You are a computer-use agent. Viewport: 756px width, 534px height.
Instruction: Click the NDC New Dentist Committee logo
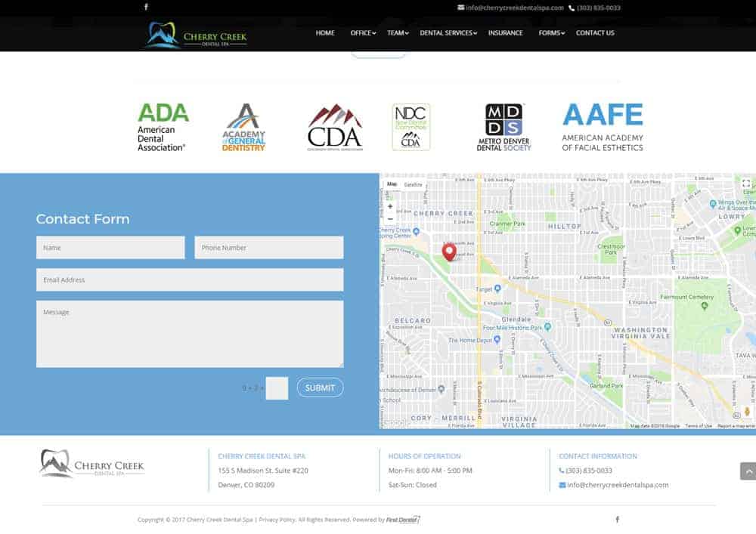click(411, 127)
